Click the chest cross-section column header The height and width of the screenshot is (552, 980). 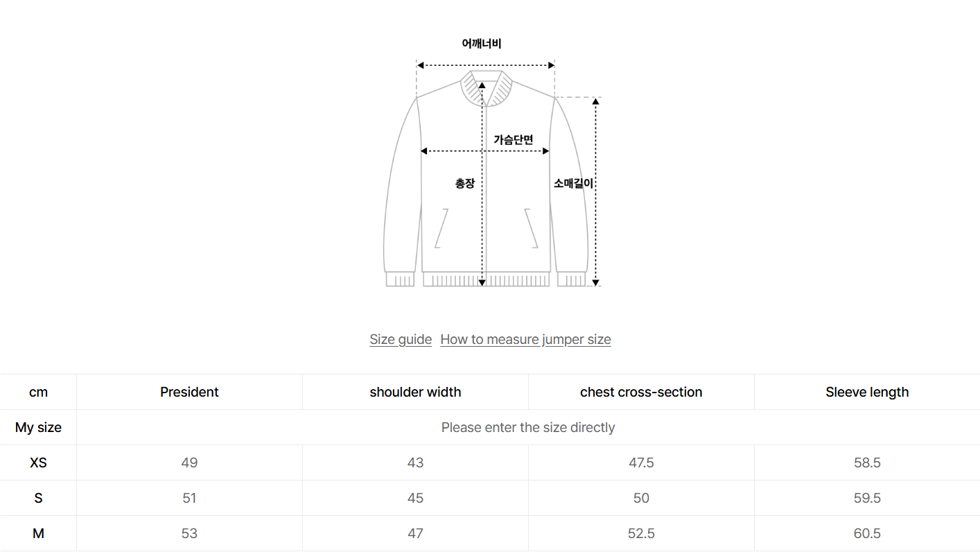coord(641,392)
